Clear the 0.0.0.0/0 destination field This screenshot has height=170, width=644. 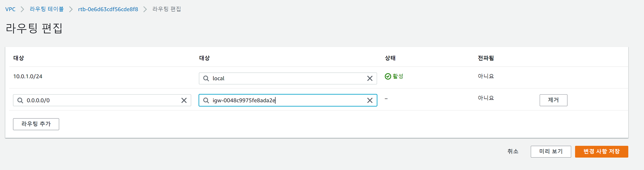pyautogui.click(x=184, y=100)
